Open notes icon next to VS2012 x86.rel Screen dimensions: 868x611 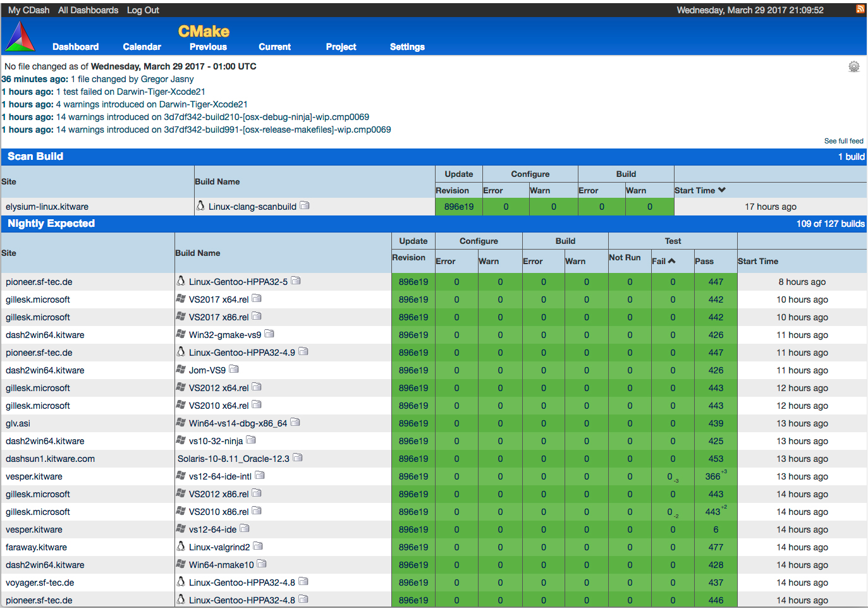click(257, 493)
